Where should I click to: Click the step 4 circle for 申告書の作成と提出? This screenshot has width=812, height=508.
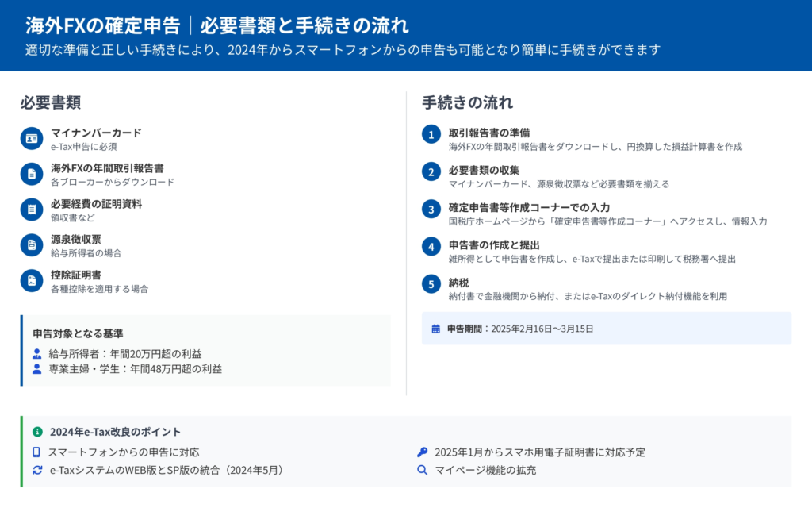431,247
